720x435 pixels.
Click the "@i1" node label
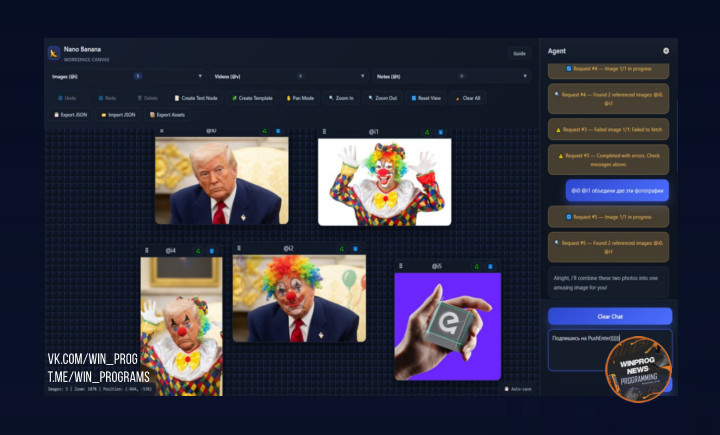[x=373, y=132]
